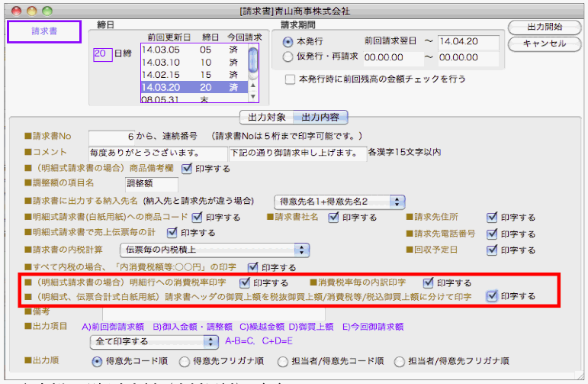Select 得意先フリガナ順 output order

[184, 361]
